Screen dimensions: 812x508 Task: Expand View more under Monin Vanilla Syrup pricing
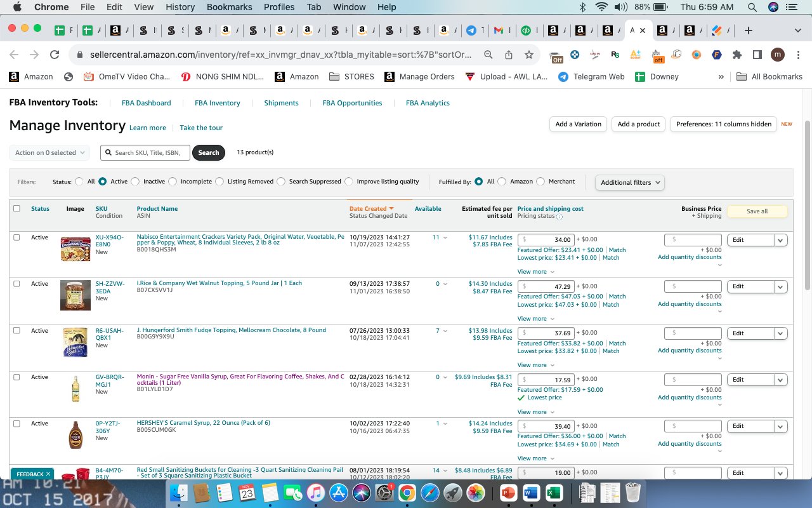click(535, 412)
